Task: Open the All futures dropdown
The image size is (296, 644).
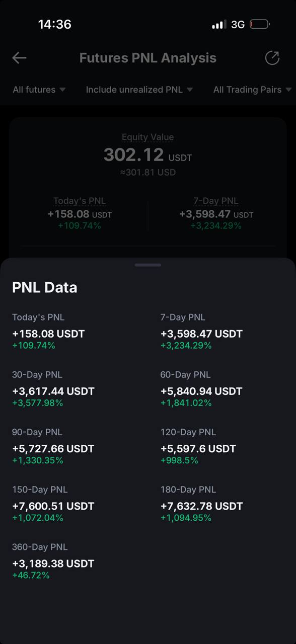Action: pos(39,90)
